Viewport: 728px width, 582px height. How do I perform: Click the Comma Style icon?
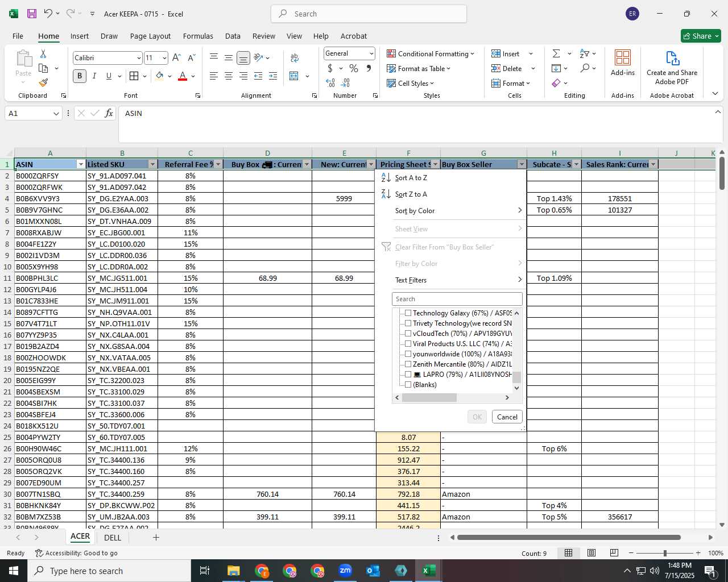click(x=369, y=69)
